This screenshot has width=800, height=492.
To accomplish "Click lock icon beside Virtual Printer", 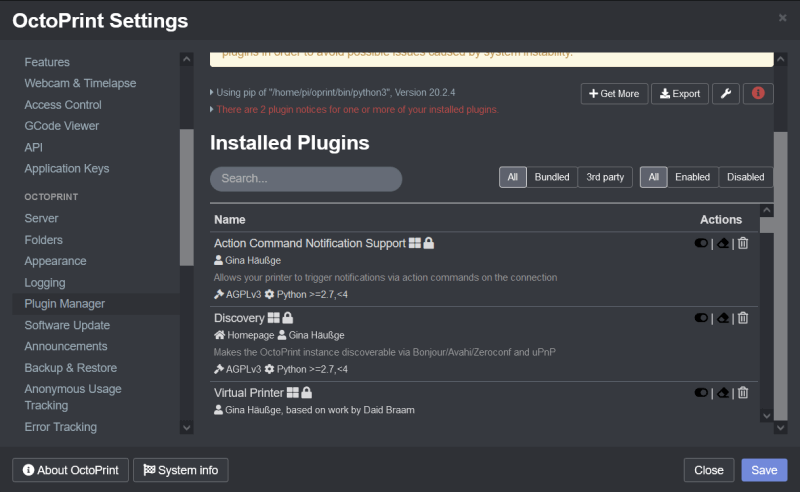I will click(x=306, y=392).
